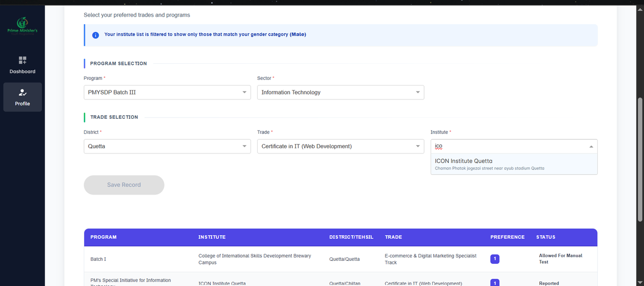
Task: Click the PROGRAM column header
Action: (x=104, y=237)
